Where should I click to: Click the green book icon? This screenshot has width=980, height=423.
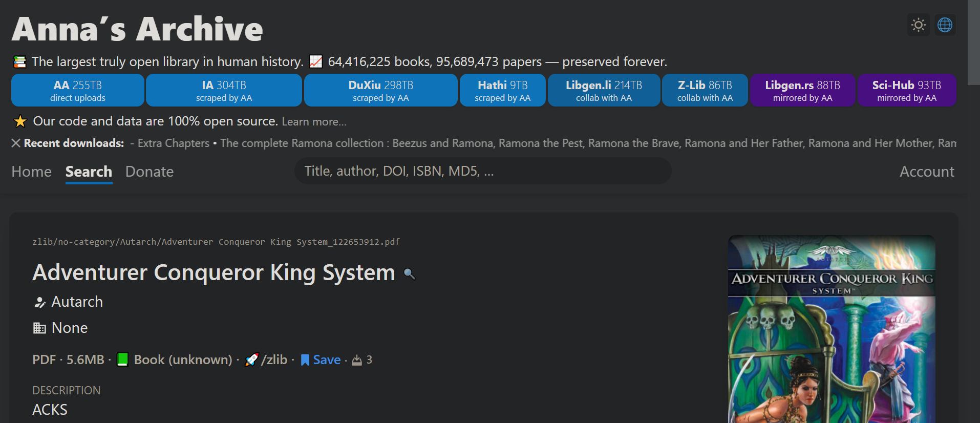click(x=122, y=359)
